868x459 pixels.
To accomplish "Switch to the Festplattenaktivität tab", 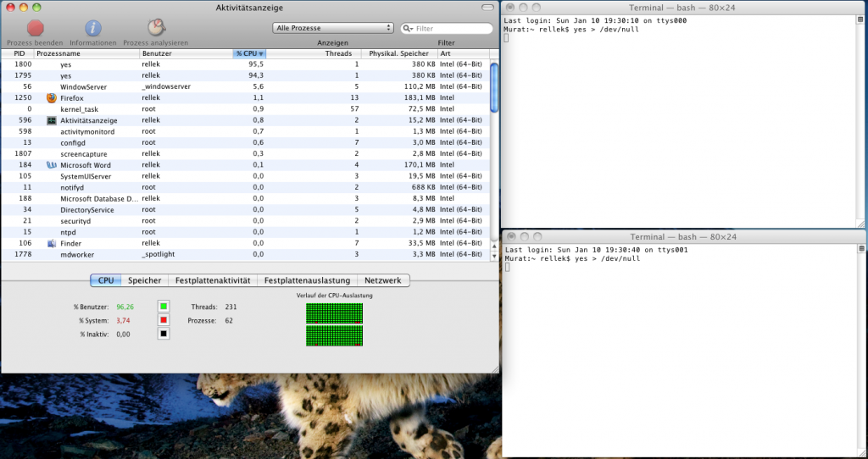I will click(213, 280).
